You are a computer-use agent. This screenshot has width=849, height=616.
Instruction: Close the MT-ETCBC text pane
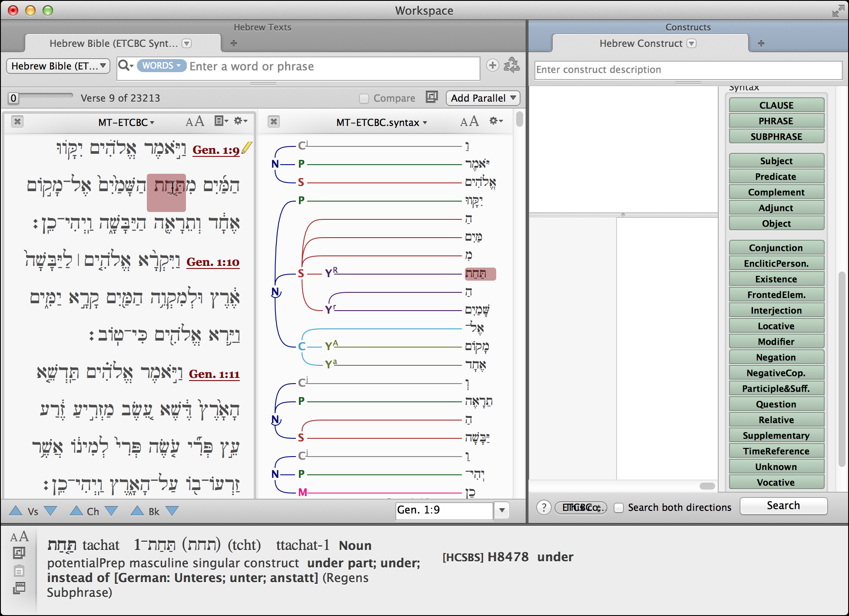[17, 122]
